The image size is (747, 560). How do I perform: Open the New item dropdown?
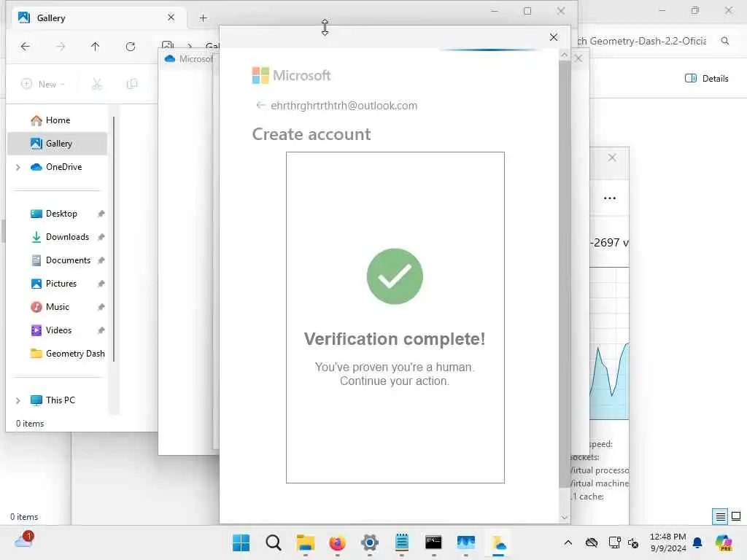point(43,85)
